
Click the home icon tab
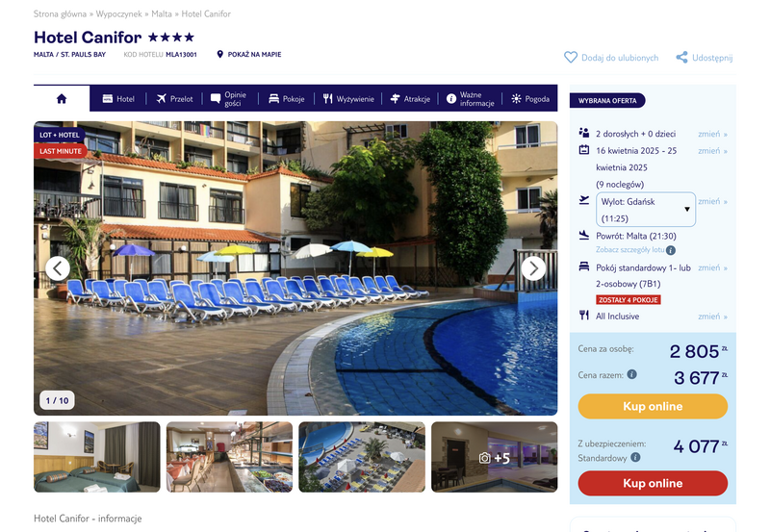click(62, 99)
